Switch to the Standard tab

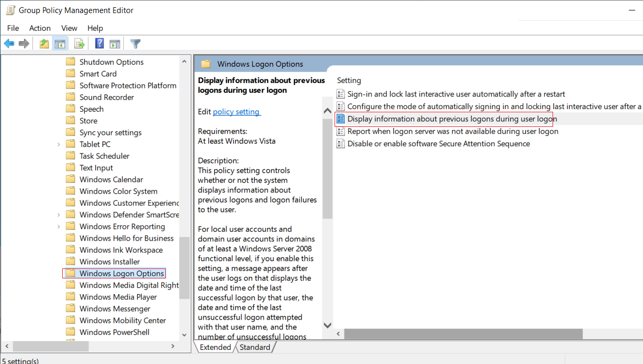point(255,347)
